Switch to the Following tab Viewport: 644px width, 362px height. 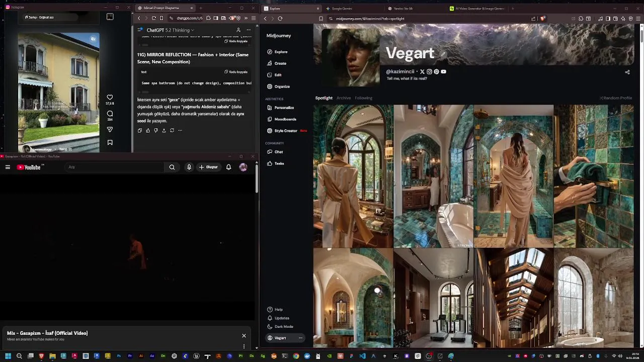pos(363,98)
